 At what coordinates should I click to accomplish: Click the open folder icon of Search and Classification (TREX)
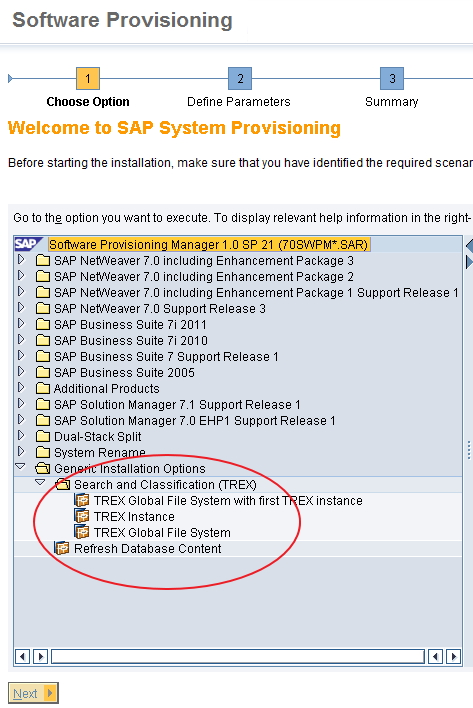(x=62, y=484)
